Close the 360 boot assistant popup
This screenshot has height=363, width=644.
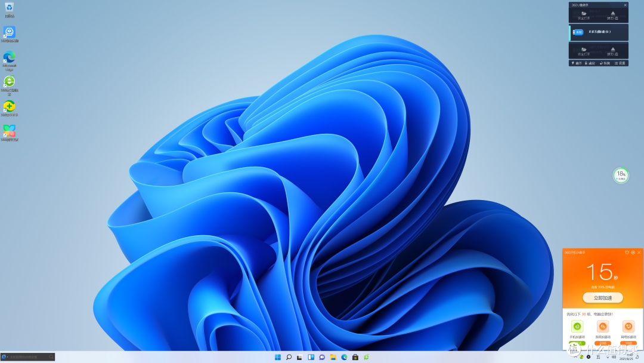[639, 253]
